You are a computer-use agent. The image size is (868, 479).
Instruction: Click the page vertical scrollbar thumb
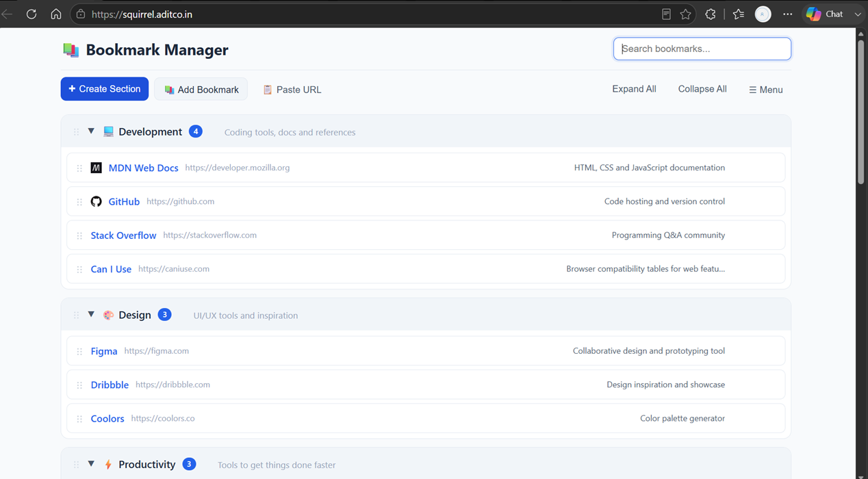(861, 113)
